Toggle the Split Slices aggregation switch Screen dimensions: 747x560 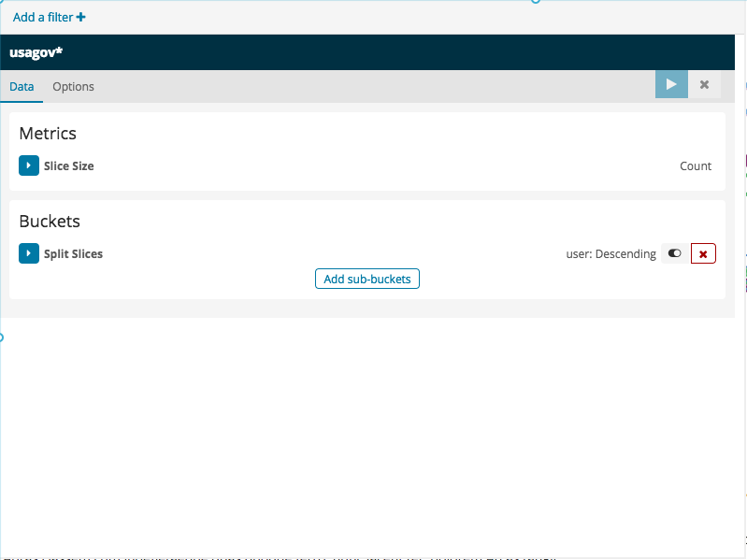click(x=675, y=253)
